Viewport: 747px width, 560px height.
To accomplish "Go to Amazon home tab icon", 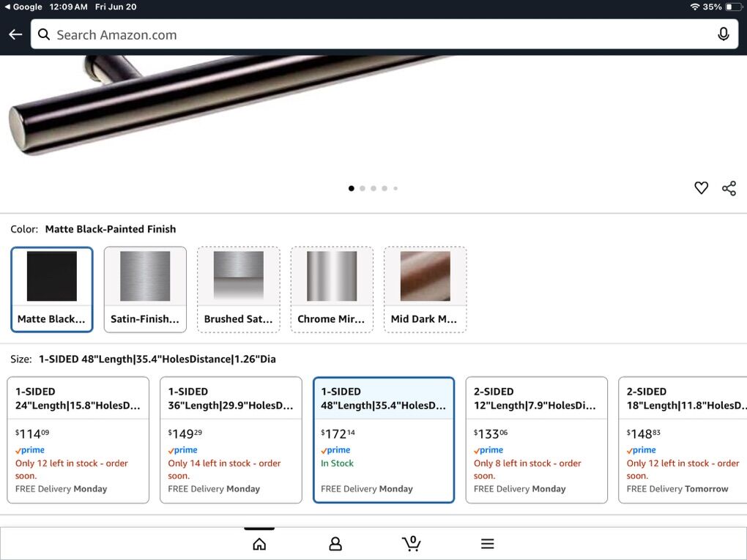I will (259, 544).
